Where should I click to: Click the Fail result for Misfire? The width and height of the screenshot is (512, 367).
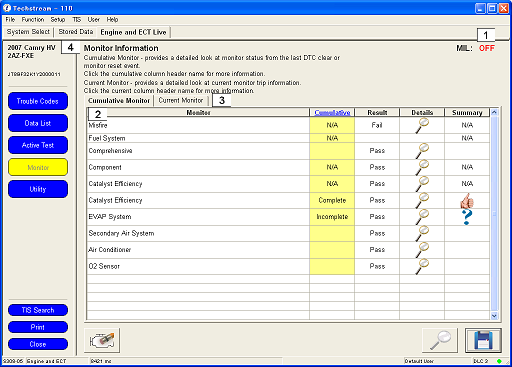pos(377,125)
